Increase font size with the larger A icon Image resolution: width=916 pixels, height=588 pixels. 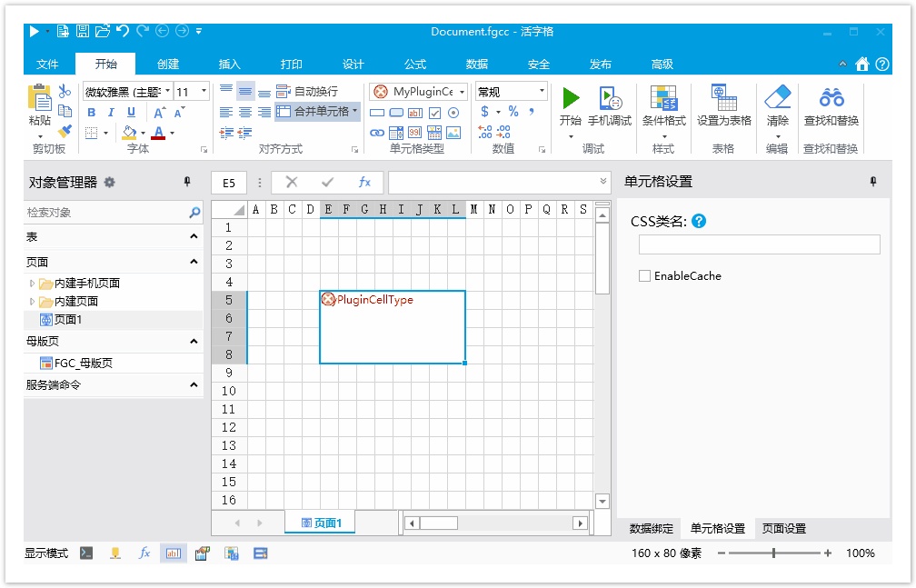click(x=160, y=113)
